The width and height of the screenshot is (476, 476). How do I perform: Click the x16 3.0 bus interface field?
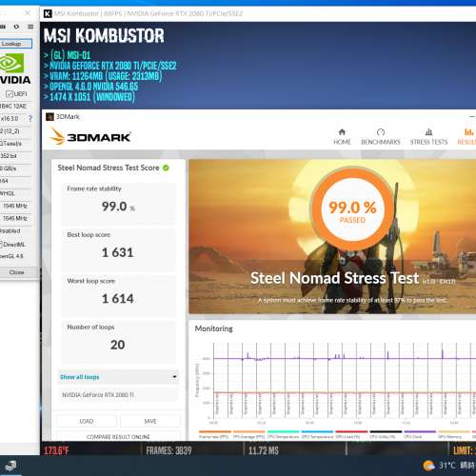point(12,118)
